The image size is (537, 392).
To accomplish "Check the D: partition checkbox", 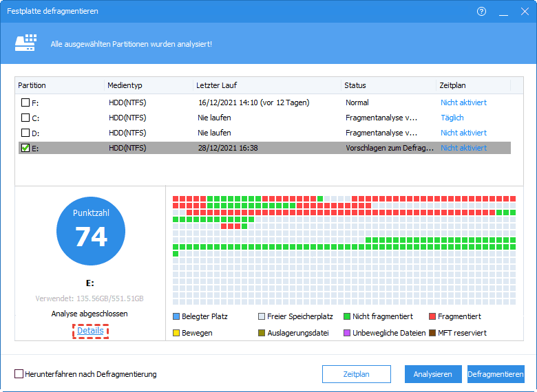I will [25, 133].
